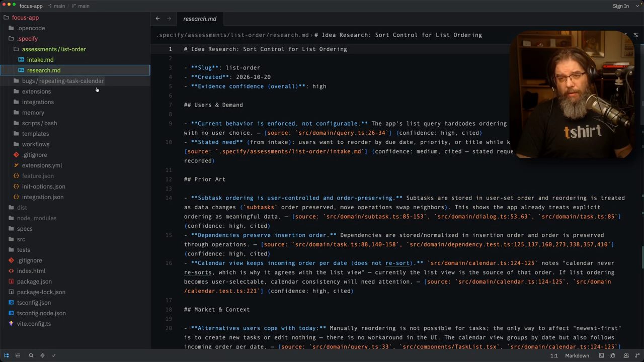The height and width of the screenshot is (362, 644).
Task: Click the TypeScript icon of tsconfig.json
Action: [x=11, y=303]
